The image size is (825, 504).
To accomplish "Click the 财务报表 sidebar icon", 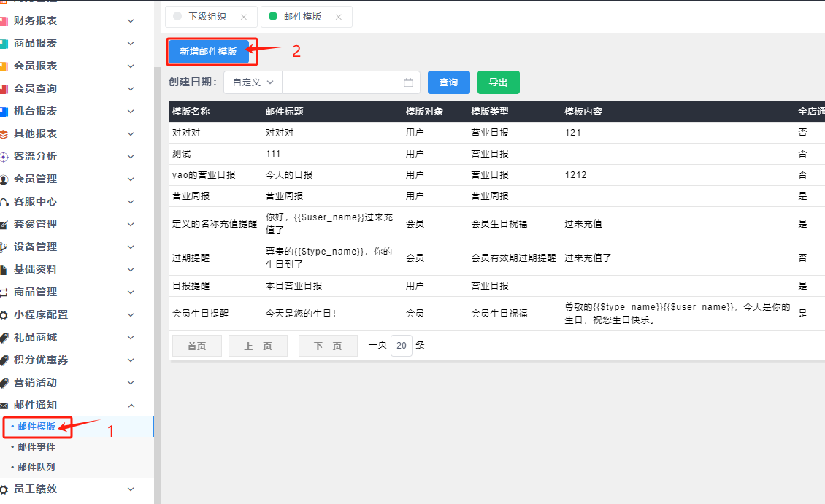I will [4, 21].
